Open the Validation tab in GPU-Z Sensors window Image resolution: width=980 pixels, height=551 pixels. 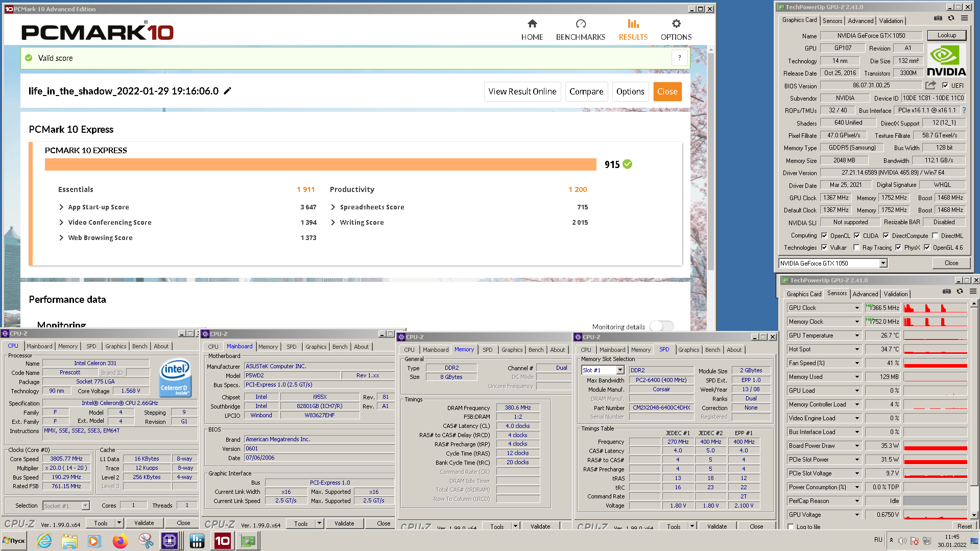click(896, 294)
